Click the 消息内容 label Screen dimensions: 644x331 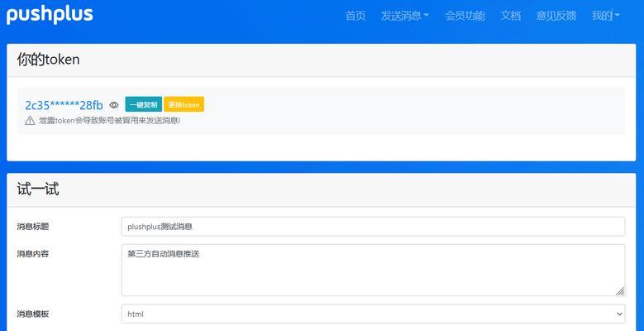pos(33,254)
